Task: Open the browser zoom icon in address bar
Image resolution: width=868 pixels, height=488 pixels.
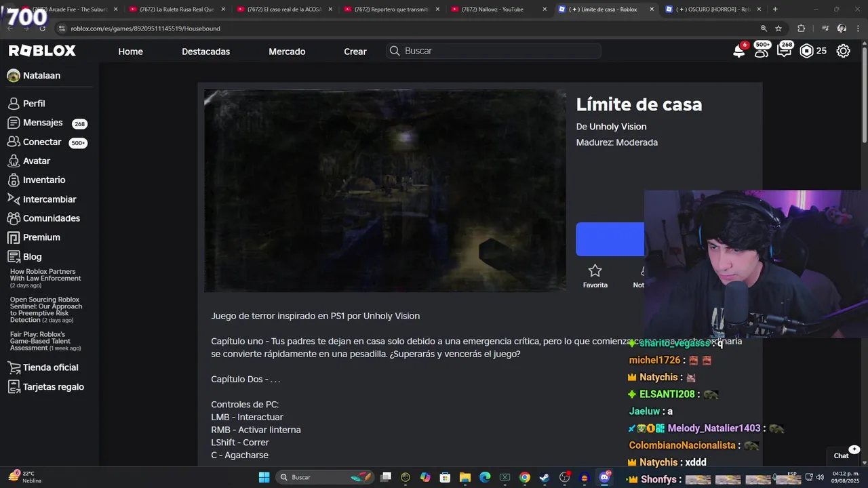Action: 764,28
